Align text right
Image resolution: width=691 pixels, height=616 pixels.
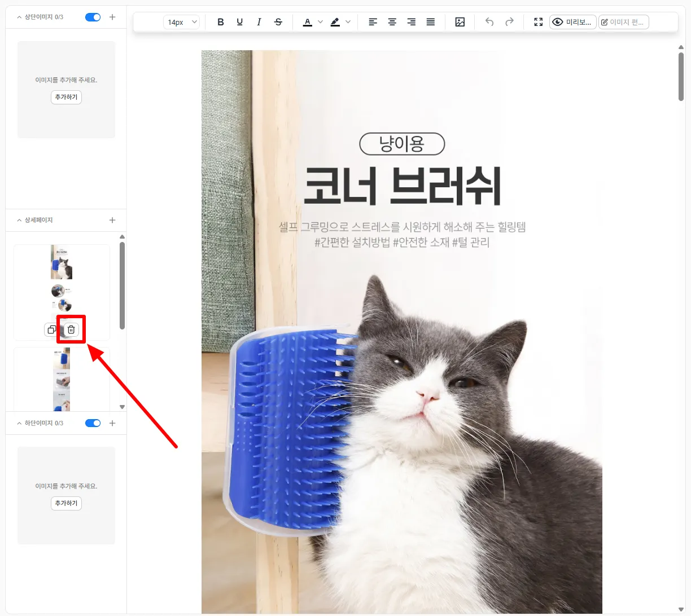point(412,22)
